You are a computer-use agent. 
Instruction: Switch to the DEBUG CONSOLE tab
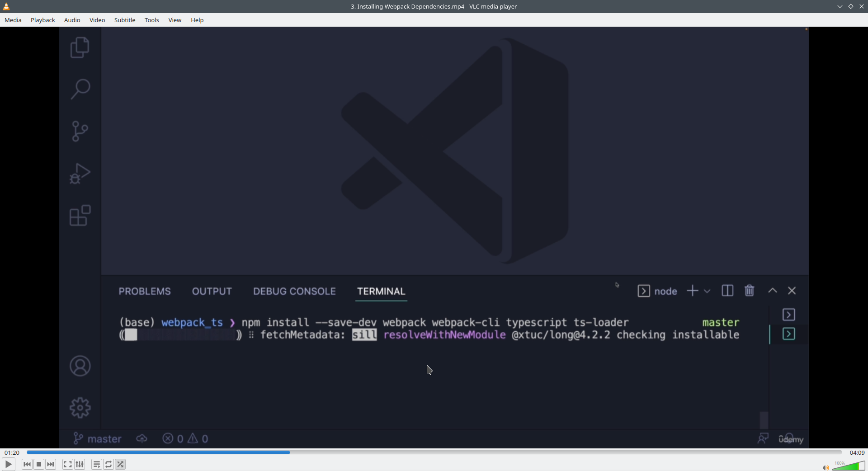point(294,292)
